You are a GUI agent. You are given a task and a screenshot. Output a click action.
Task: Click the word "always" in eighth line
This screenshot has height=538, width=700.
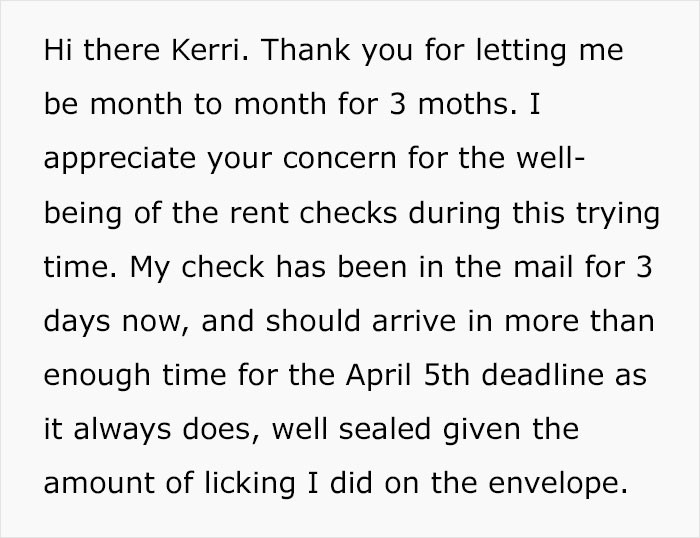[x=122, y=431]
